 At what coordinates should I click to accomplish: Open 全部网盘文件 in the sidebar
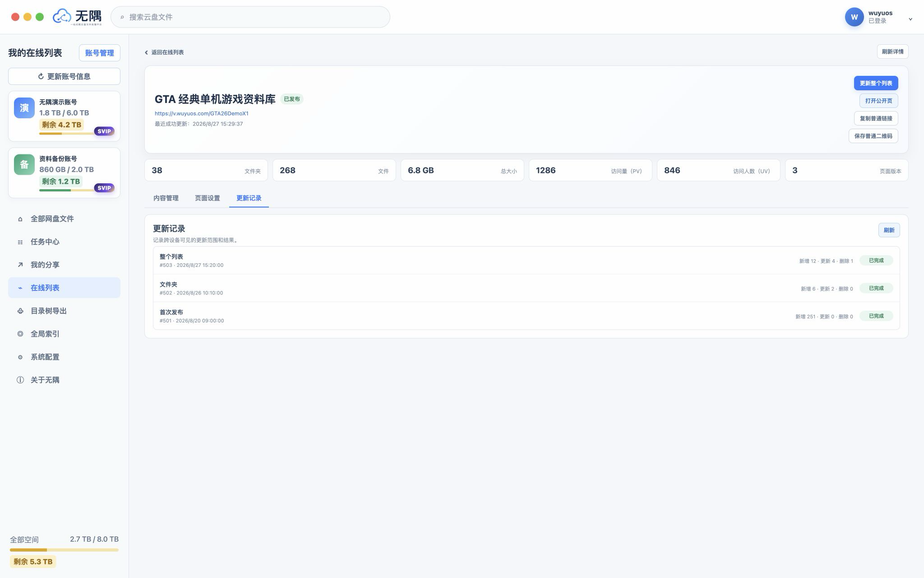tap(64, 219)
